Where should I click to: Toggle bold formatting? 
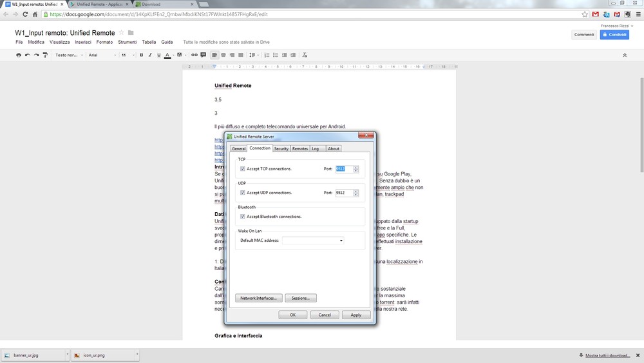tap(142, 55)
